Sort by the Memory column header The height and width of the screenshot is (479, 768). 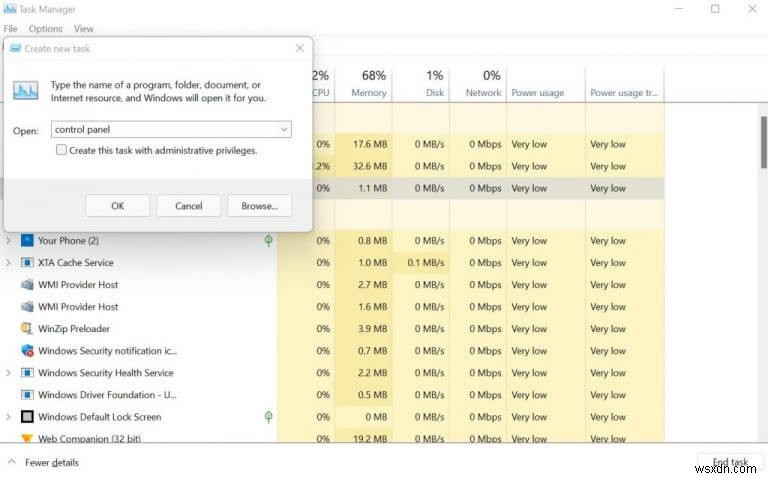coord(364,83)
